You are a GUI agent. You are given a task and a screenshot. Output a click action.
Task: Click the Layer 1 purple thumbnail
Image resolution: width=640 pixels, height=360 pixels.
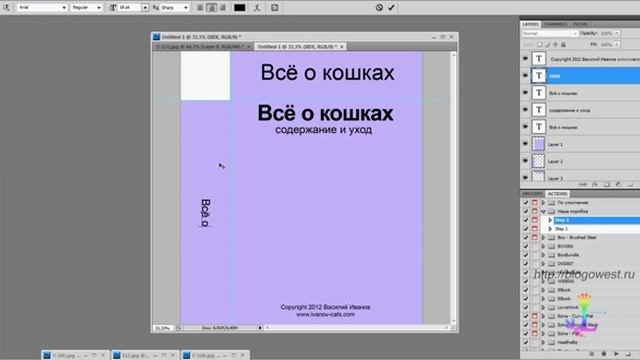click(x=539, y=144)
